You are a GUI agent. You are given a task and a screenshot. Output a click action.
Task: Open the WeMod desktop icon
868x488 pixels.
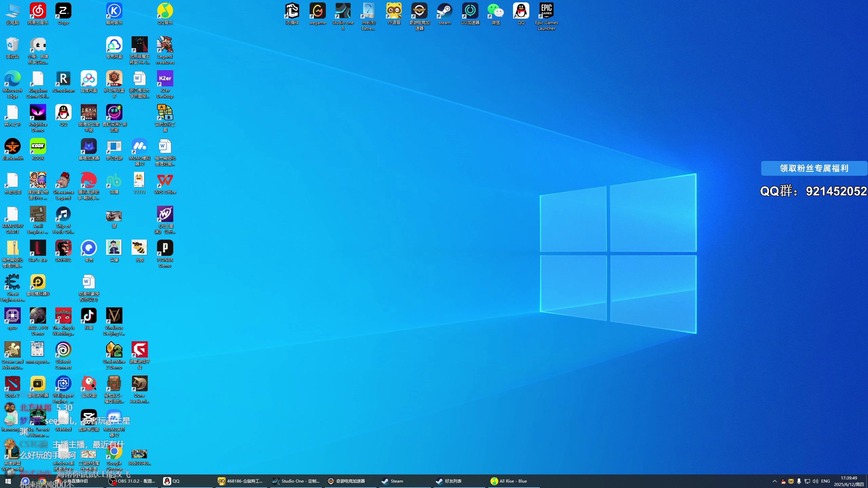coord(63,421)
